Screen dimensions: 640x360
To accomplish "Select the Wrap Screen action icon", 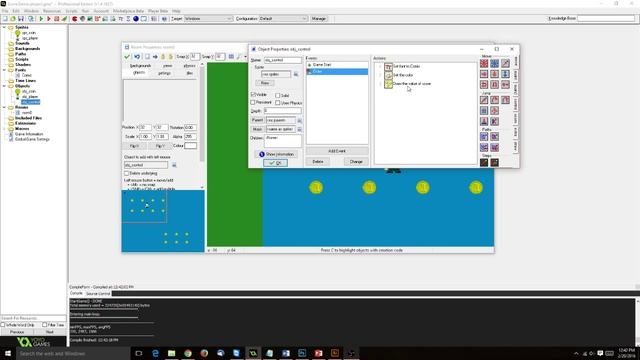I will coord(495,111).
